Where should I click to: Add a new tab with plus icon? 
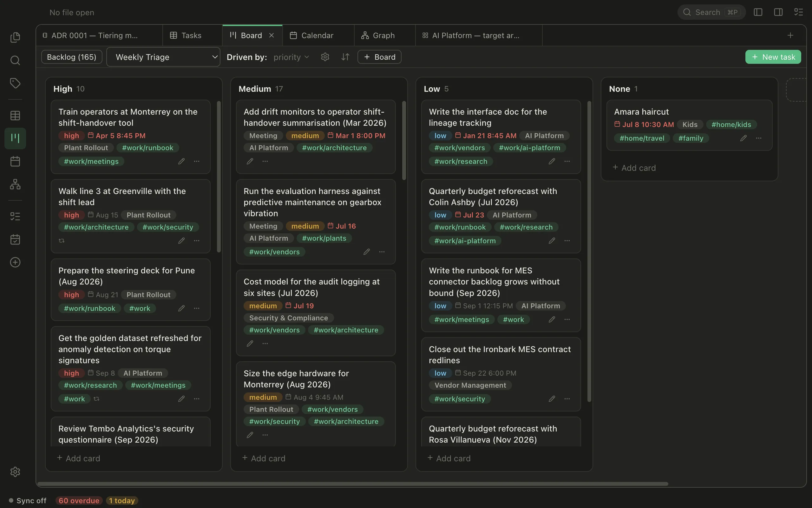(x=790, y=35)
